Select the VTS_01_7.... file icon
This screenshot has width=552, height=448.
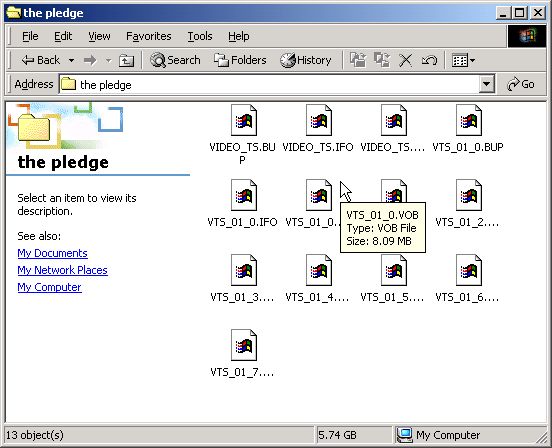click(x=244, y=345)
